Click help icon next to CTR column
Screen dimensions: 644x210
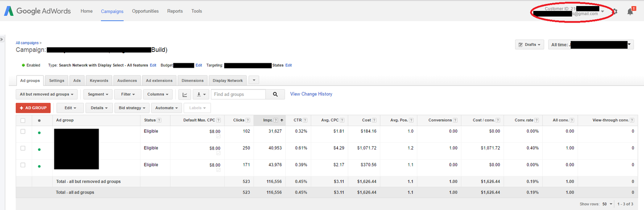tap(305, 120)
